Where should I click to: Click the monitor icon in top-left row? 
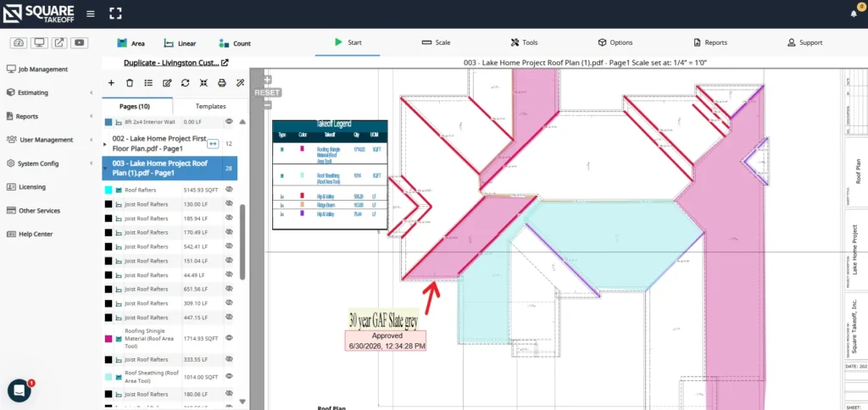tap(39, 42)
